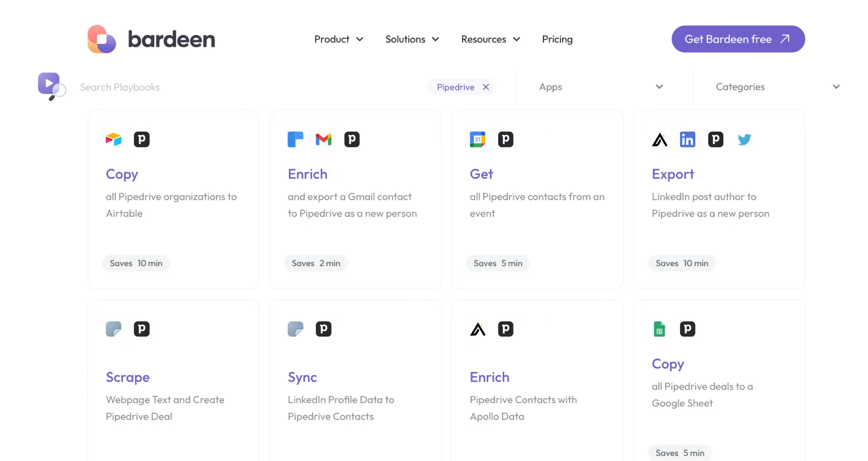868x461 pixels.
Task: Click the LinkedIn icon on the Export card
Action: (688, 139)
